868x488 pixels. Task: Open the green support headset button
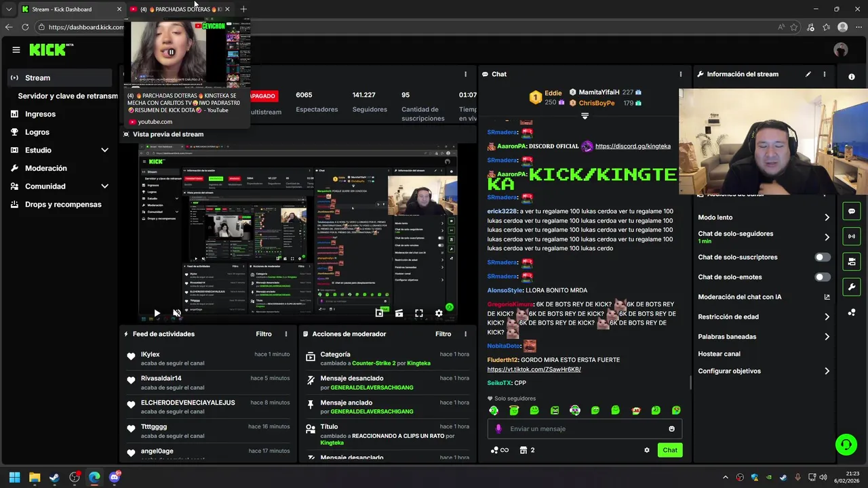point(846,445)
